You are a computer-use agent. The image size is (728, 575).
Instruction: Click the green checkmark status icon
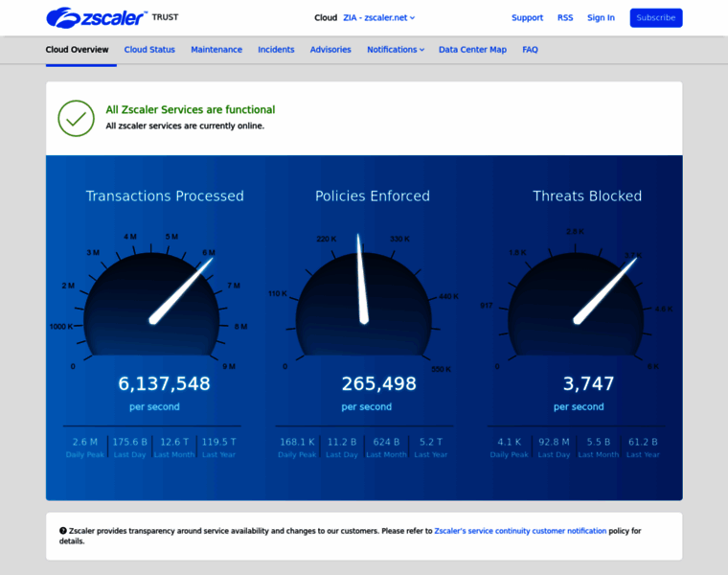[76, 119]
